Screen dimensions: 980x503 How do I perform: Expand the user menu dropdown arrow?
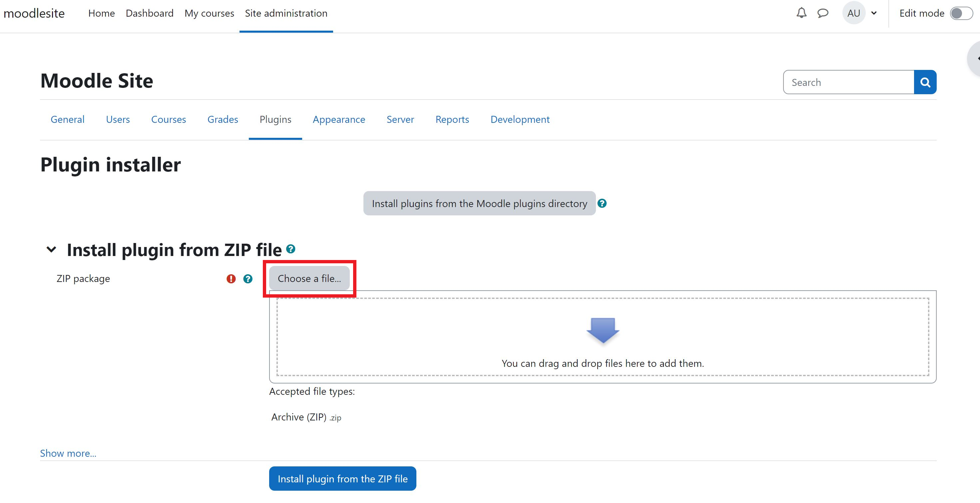(x=874, y=13)
